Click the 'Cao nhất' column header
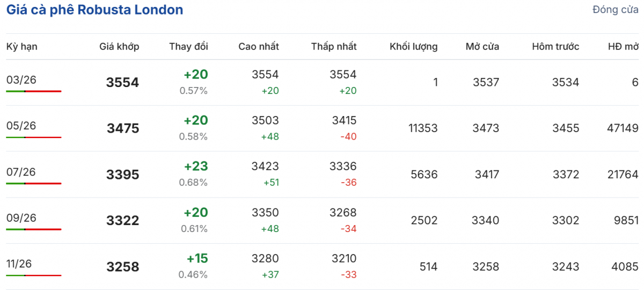 (x=259, y=47)
